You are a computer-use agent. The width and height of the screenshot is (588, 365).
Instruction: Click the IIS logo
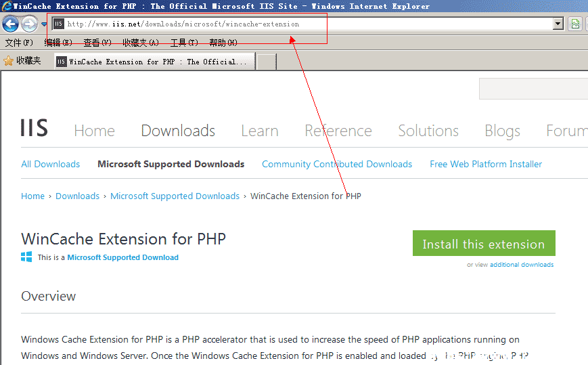(34, 128)
